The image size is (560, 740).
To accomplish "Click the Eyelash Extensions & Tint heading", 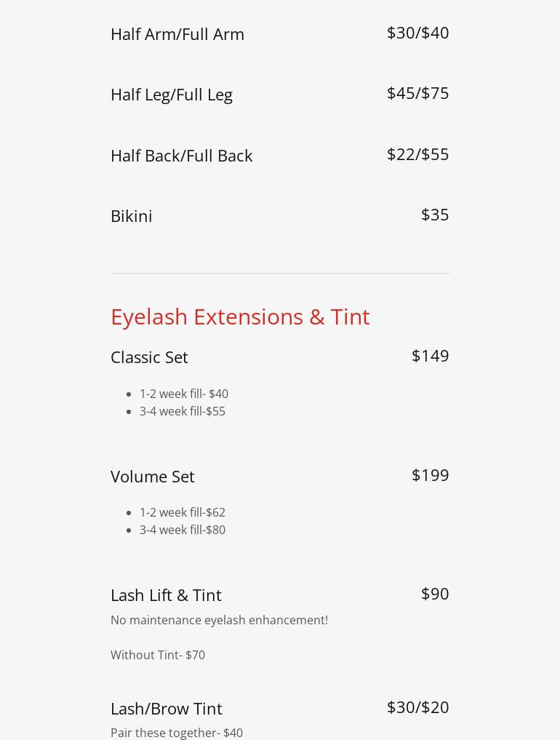I will (240, 317).
